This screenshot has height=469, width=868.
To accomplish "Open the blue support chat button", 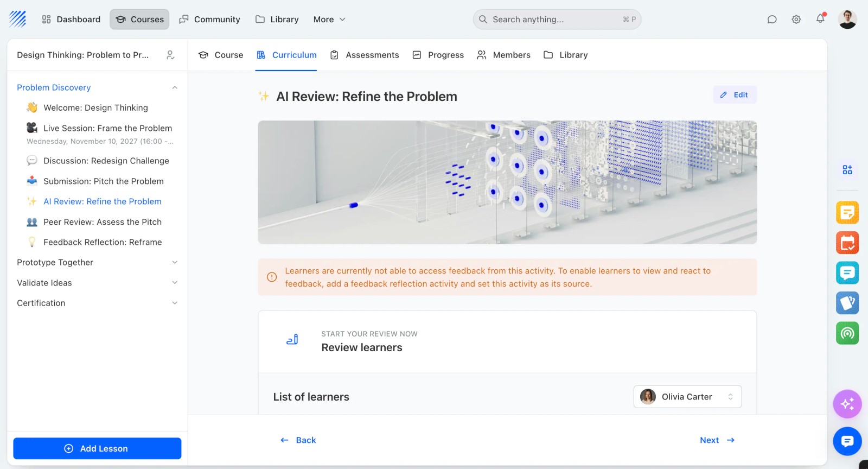I will point(847,441).
